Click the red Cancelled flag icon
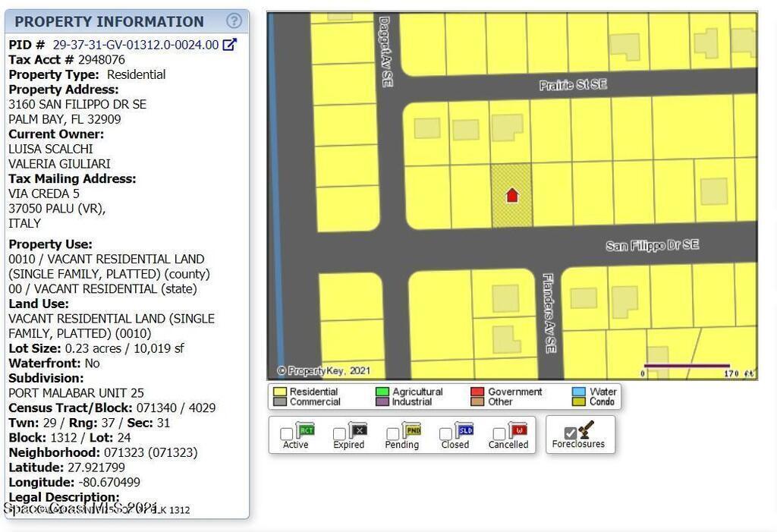This screenshot has height=532, width=777. pyautogui.click(x=517, y=430)
